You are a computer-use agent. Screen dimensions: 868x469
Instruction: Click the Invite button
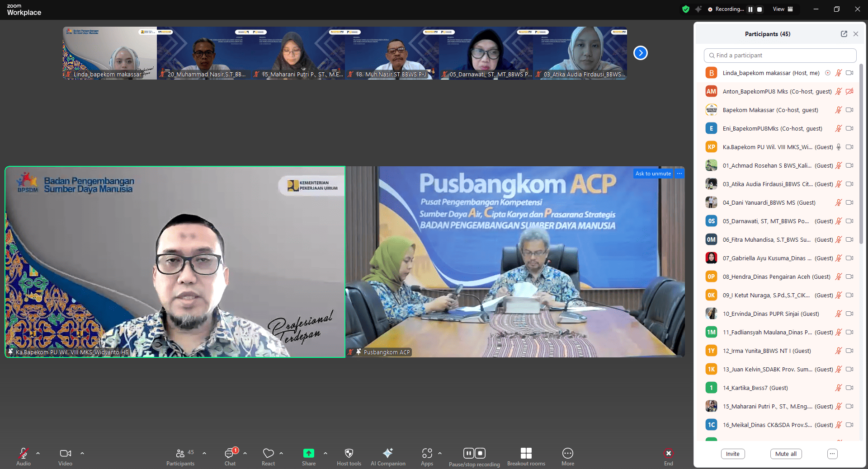click(x=733, y=454)
